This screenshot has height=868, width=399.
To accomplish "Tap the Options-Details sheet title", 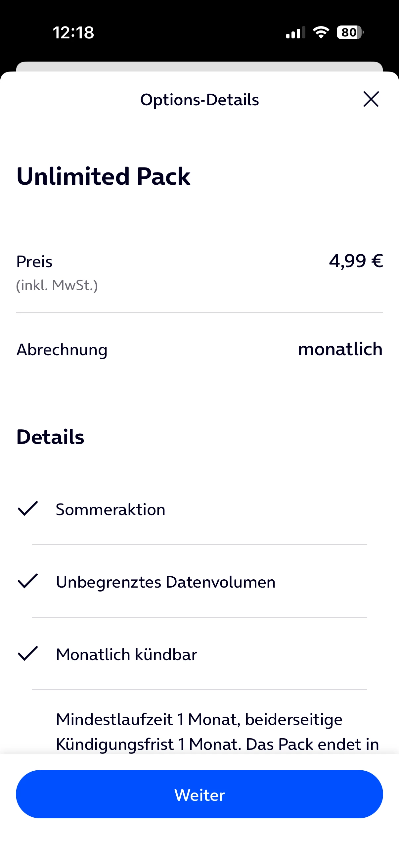I will click(x=199, y=100).
